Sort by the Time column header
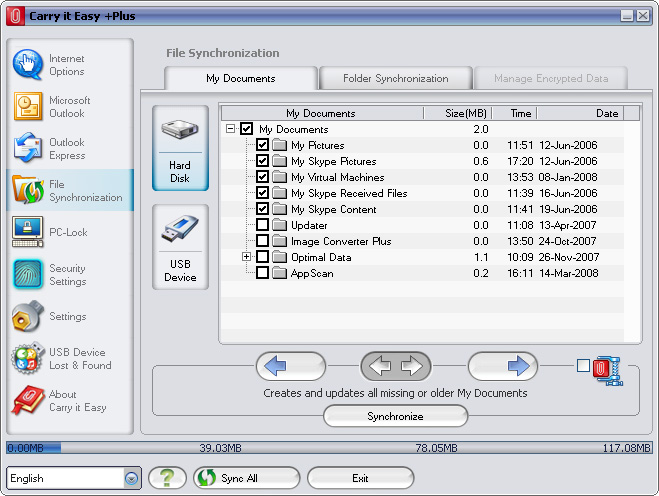The image size is (659, 496). point(514,113)
